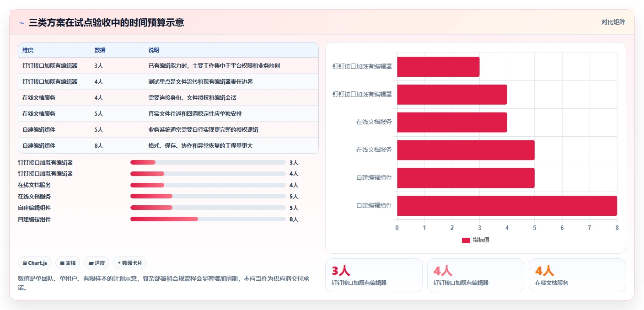Click the 指标值 legend label text

481,240
